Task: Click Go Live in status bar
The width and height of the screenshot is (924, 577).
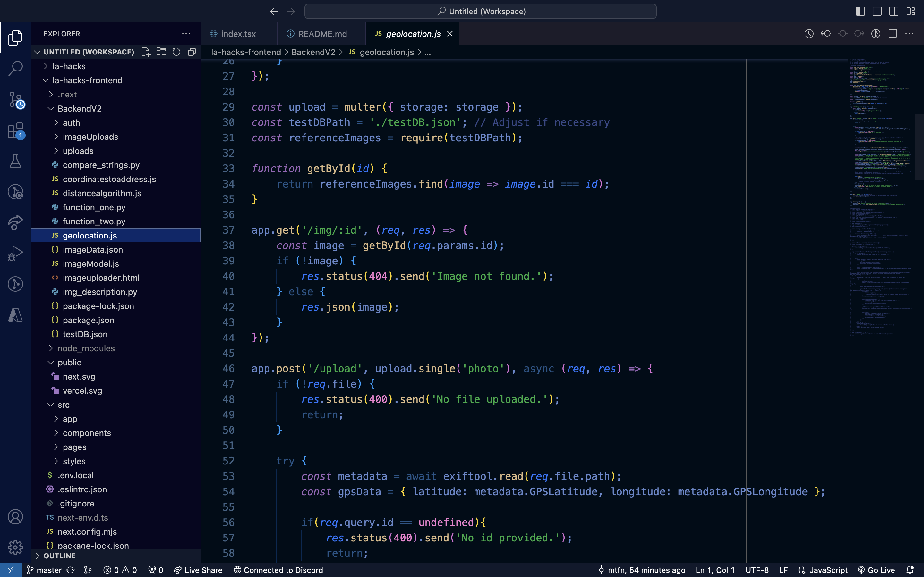Action: (x=876, y=570)
